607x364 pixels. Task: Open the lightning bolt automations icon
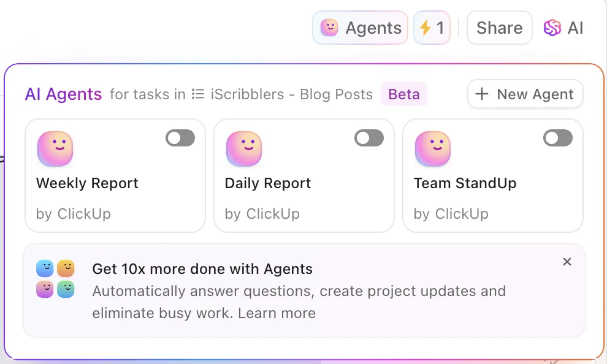425,28
